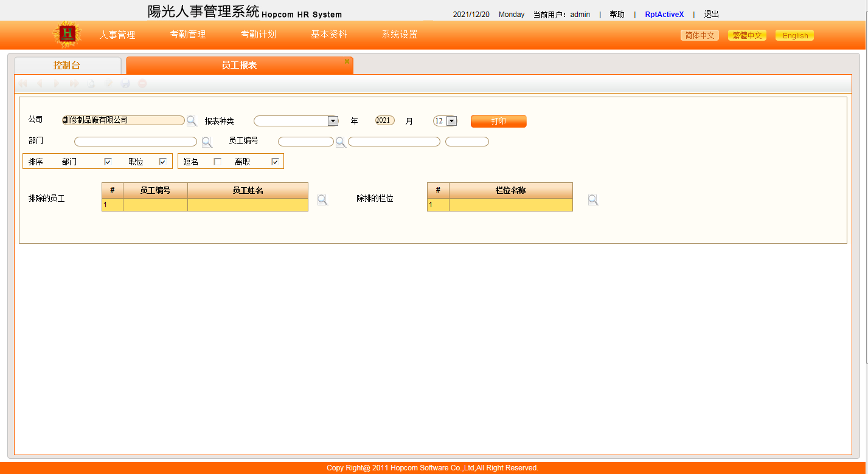The width and height of the screenshot is (868, 474).
Task: Uncheck the 职位 sort checkbox
Action: click(162, 162)
